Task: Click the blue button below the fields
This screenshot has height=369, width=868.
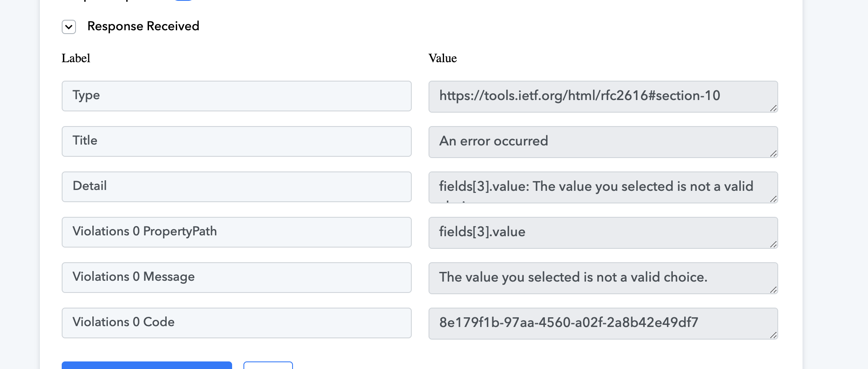Action: 147,365
